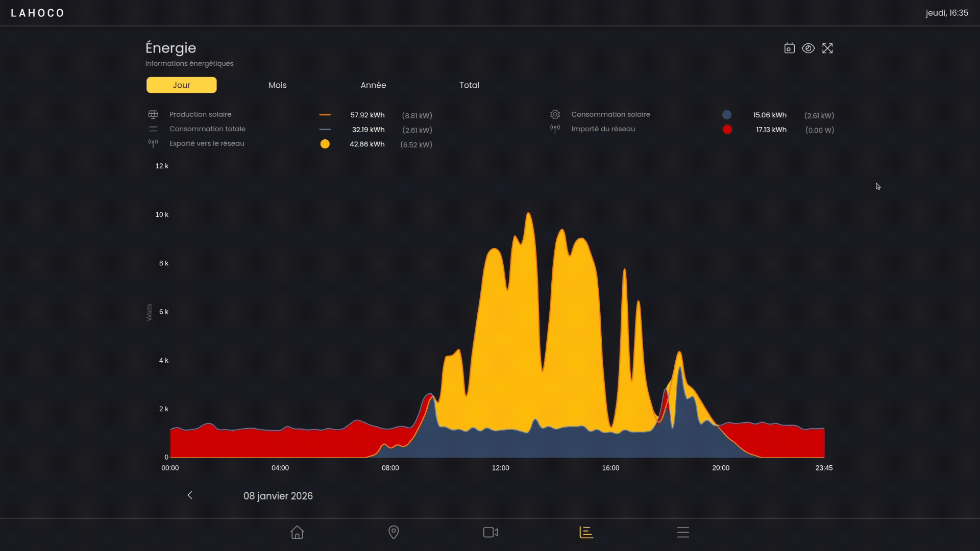Viewport: 980px width, 551px height.
Task: Go to the Home screen icon
Action: (x=297, y=532)
